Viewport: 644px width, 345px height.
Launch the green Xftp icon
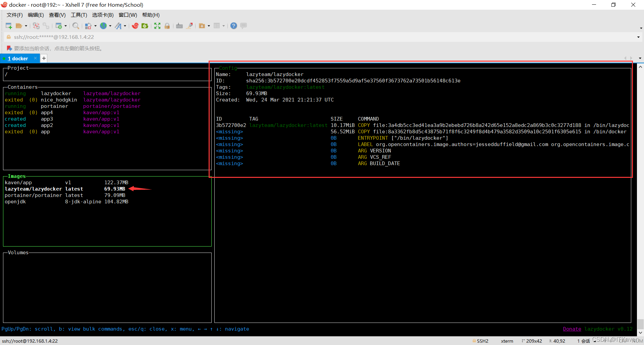[145, 26]
